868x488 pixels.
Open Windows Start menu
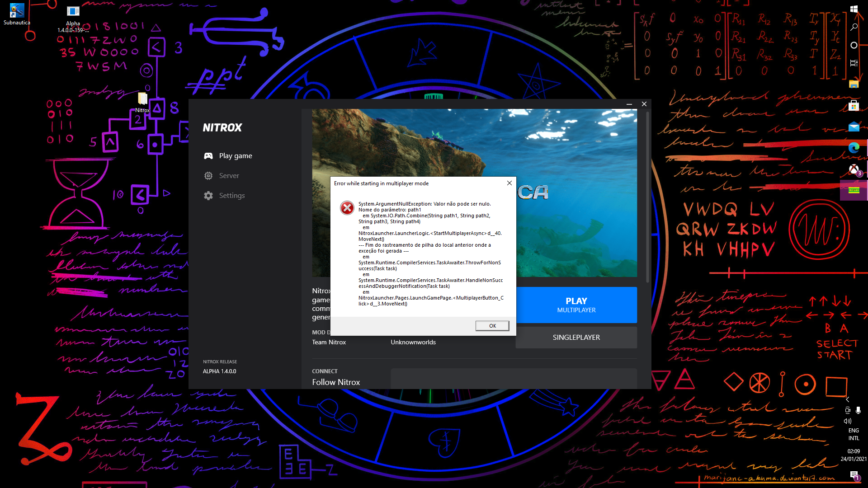point(854,9)
